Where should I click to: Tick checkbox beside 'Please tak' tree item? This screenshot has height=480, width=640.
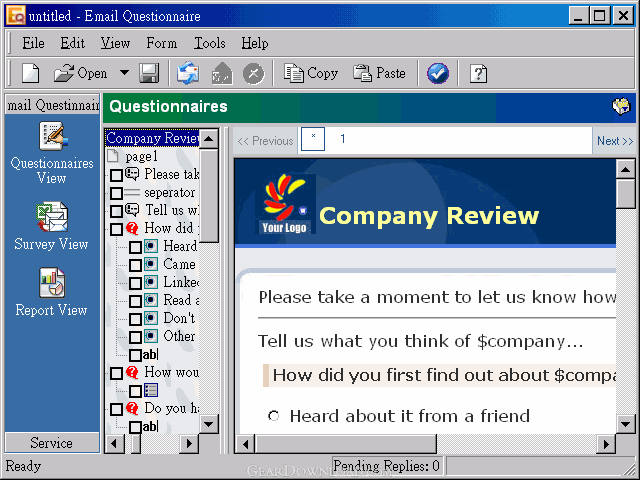(117, 175)
